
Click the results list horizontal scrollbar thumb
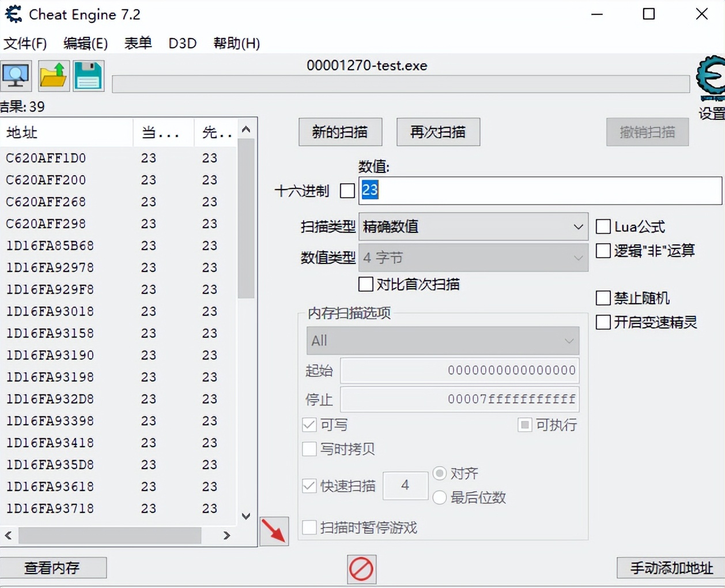coord(109,536)
